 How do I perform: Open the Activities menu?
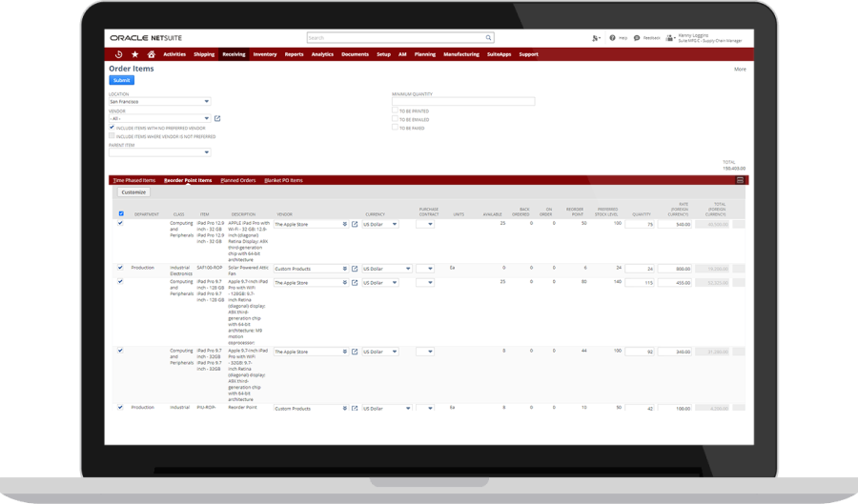(x=174, y=54)
